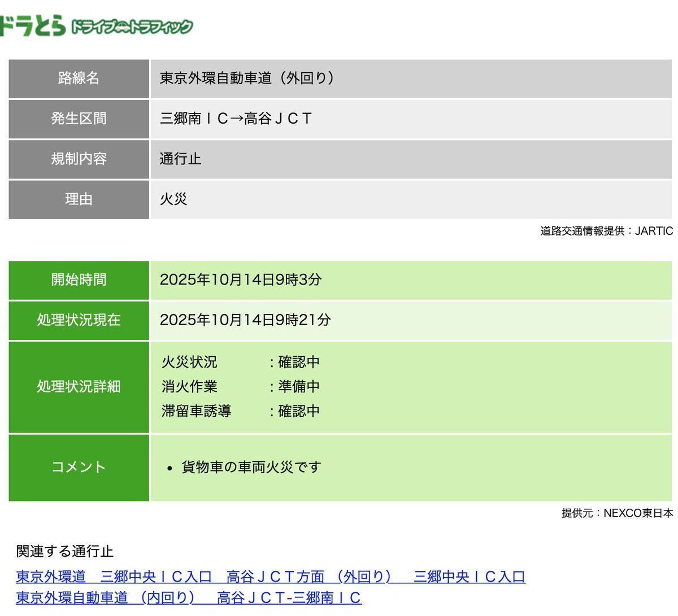
Task: Select the 通行止 restriction value
Action: (x=180, y=159)
